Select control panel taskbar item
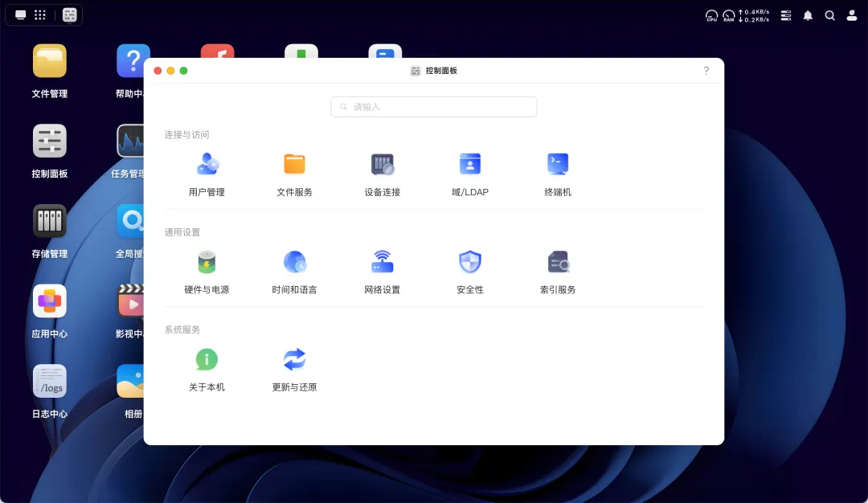 [x=70, y=15]
